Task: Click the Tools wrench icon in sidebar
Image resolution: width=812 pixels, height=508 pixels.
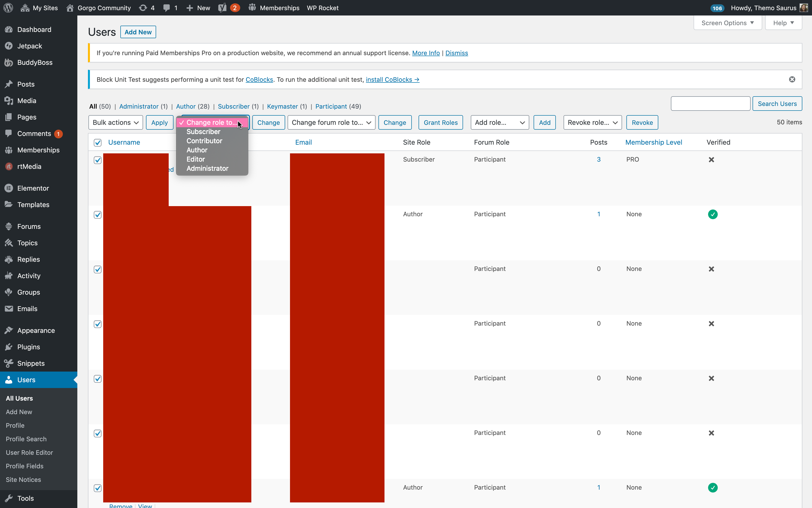Action: pos(9,498)
